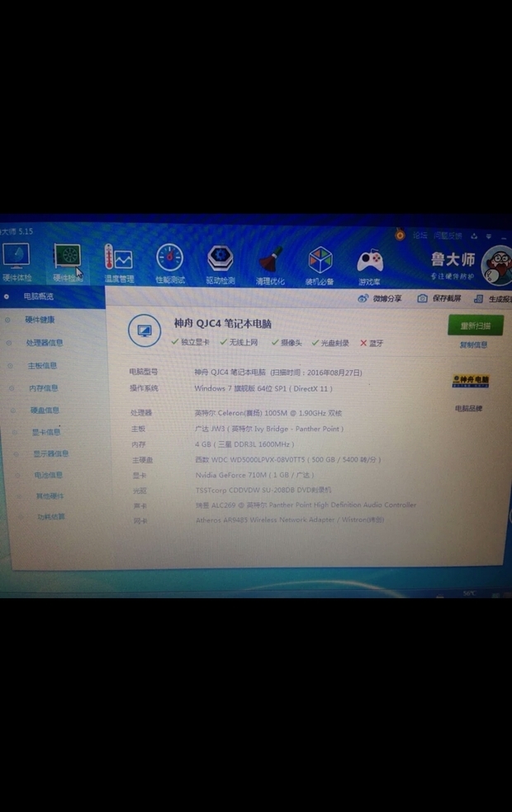Select 功耗估算 in the sidebar

(x=52, y=516)
